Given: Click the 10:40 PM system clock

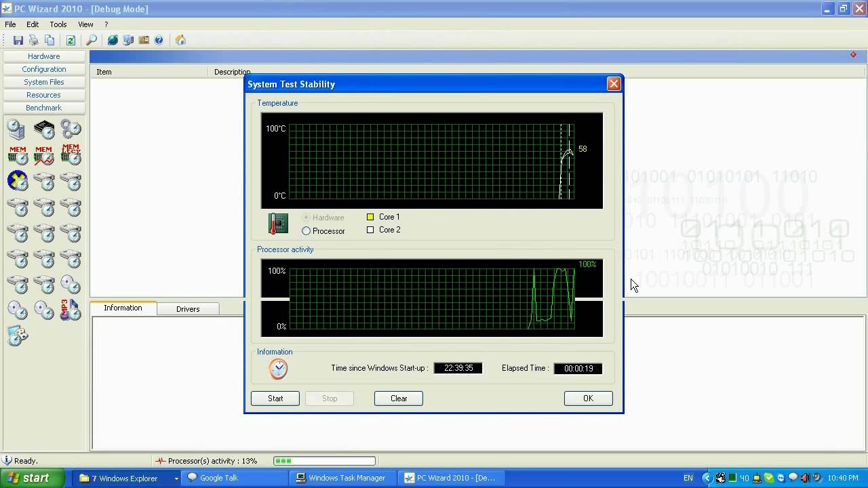Looking at the screenshot, I should [x=843, y=479].
